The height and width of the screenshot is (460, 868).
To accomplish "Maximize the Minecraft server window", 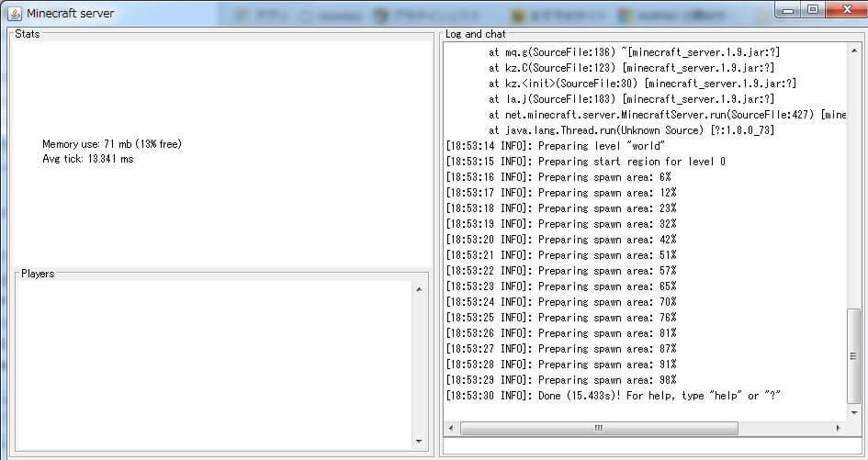I will pyautogui.click(x=812, y=9).
